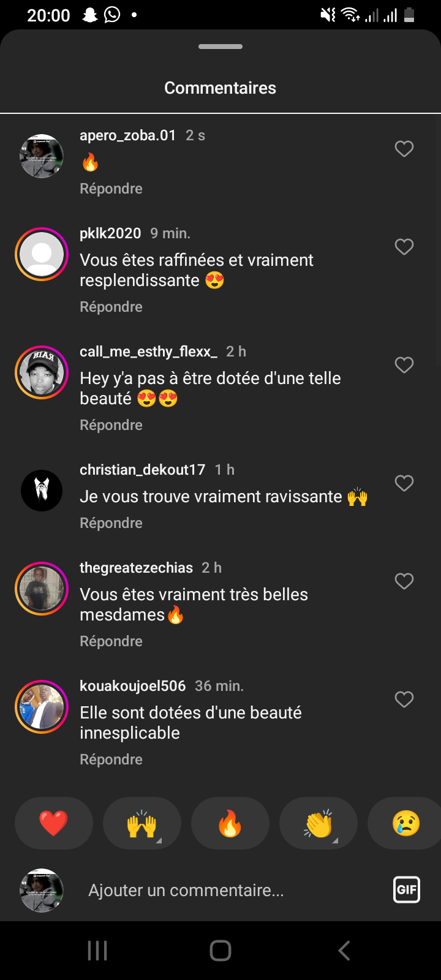Like the comment by apero_zoba.01
Image resolution: width=441 pixels, height=980 pixels.
(x=404, y=149)
